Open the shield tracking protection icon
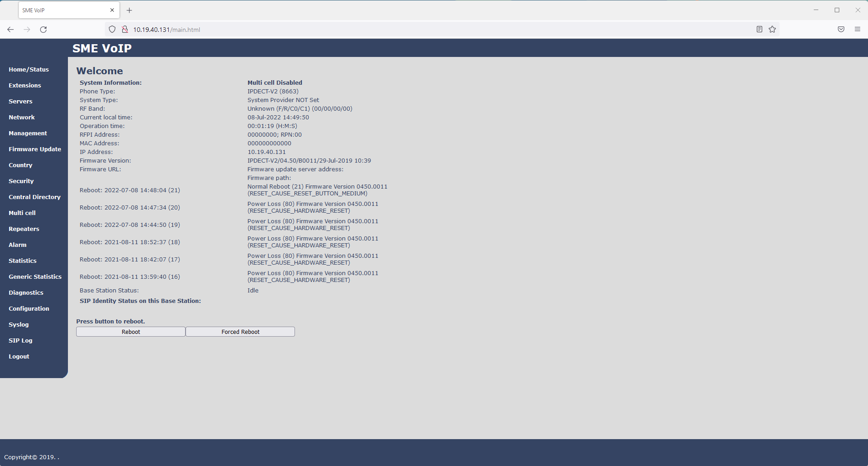Screen dimensions: 868x466 coord(112,30)
